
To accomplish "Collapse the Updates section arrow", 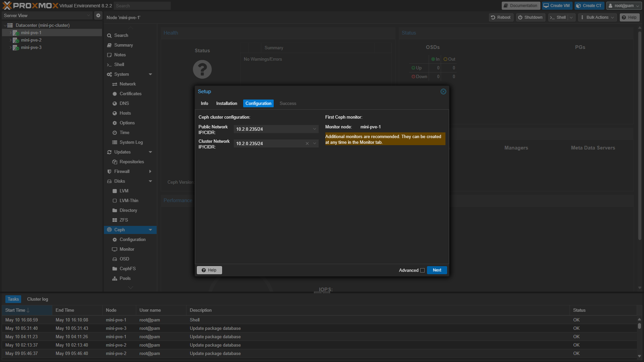I will coord(150,152).
